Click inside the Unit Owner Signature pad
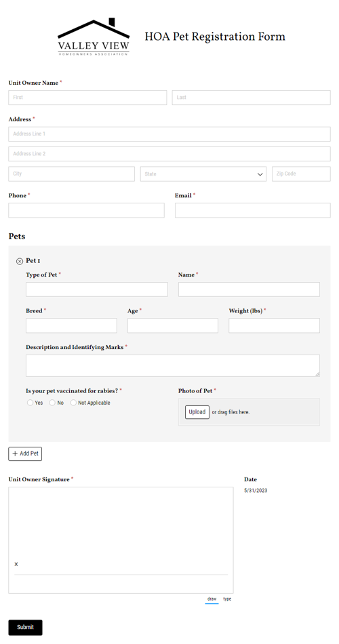 (x=121, y=540)
